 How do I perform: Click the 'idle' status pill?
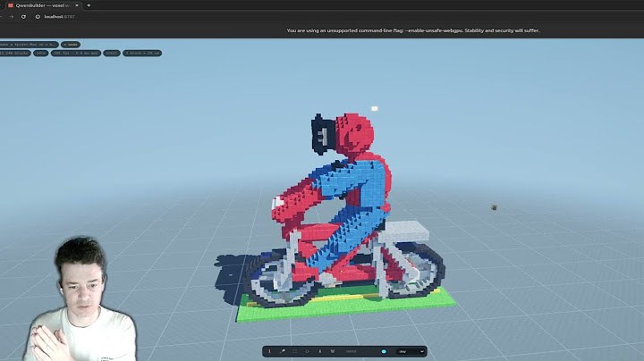click(40, 53)
